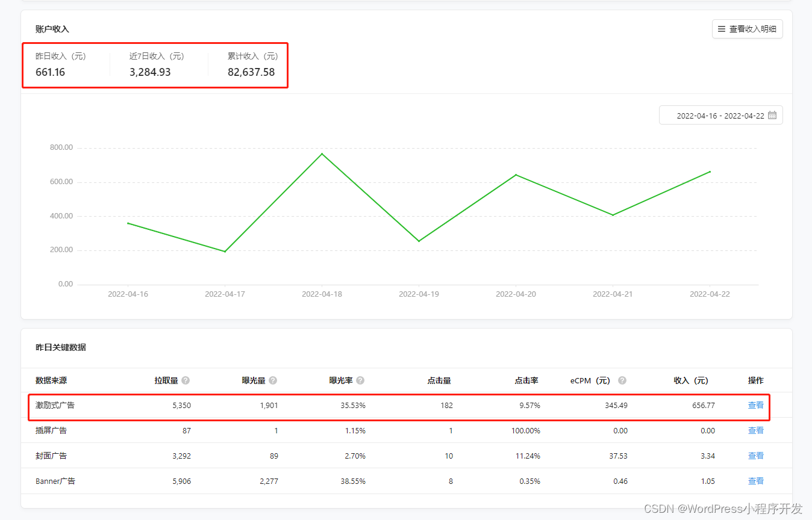Screen dimensions: 812x520
Task: Click the 收入（元） column header
Action: click(691, 380)
